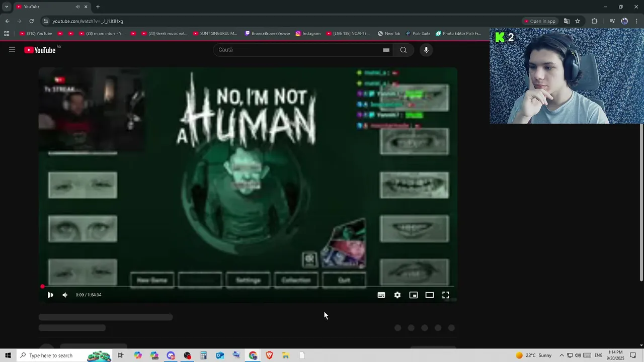Open the YouTube hamburger guide menu
This screenshot has width=644, height=362.
coord(12,50)
